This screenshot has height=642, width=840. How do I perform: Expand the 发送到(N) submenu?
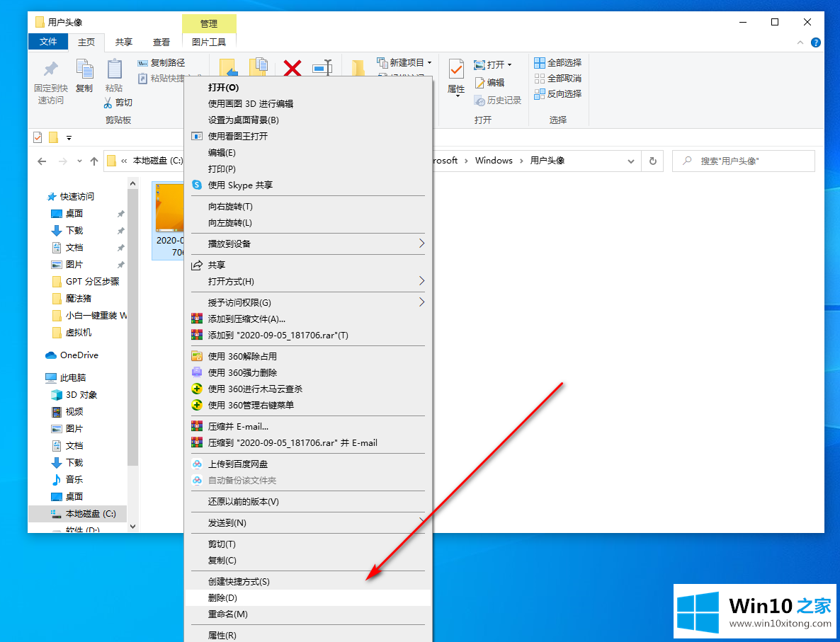(x=308, y=522)
